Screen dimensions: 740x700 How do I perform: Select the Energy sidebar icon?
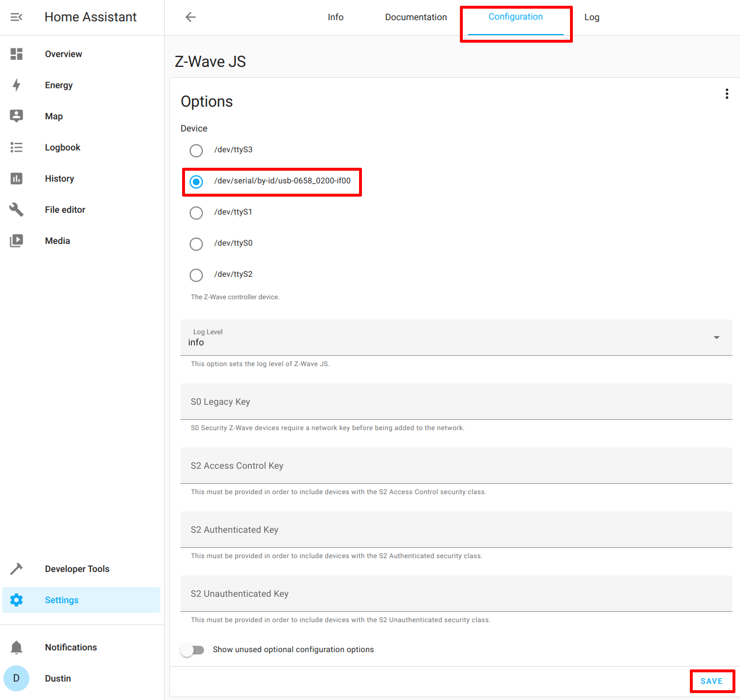tap(16, 85)
